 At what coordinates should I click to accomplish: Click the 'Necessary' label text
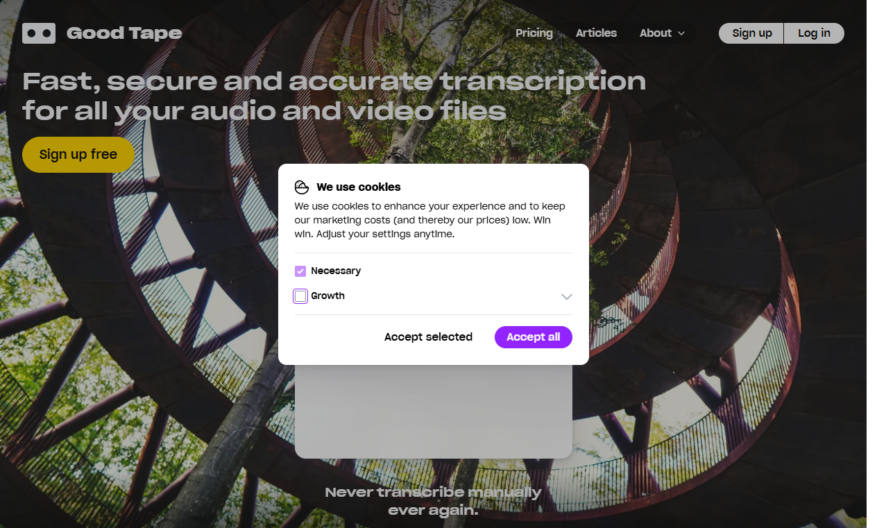[x=336, y=271]
